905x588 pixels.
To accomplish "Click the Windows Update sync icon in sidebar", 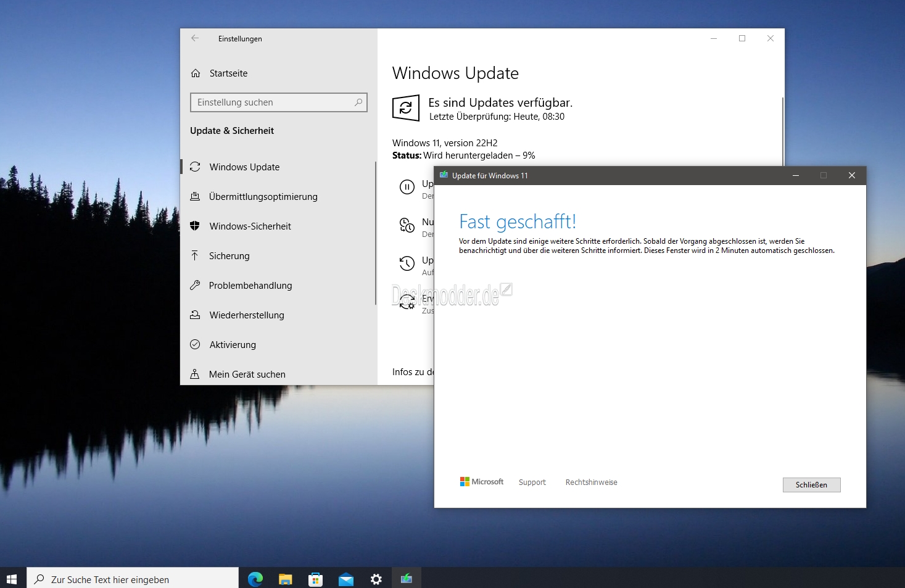I will point(195,167).
